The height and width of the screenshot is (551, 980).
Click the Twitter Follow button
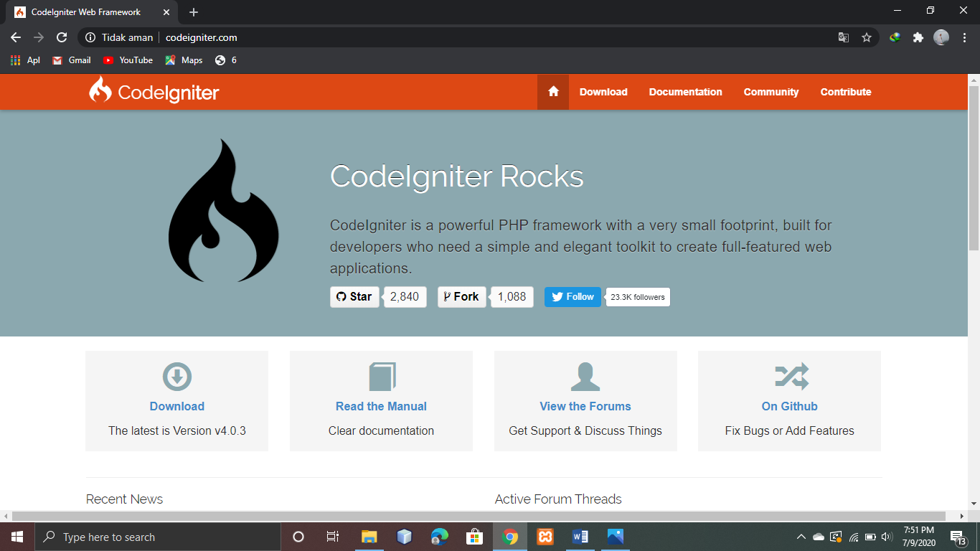tap(573, 297)
